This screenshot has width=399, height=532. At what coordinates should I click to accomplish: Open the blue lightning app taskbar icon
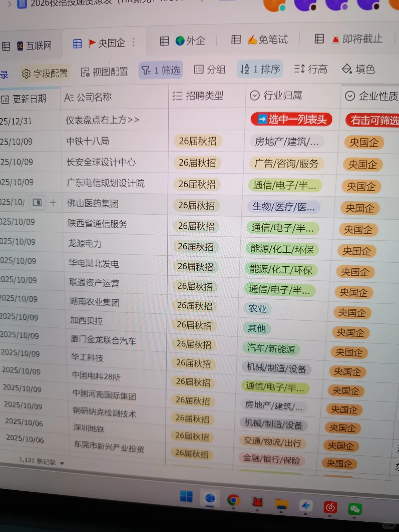coord(306,505)
